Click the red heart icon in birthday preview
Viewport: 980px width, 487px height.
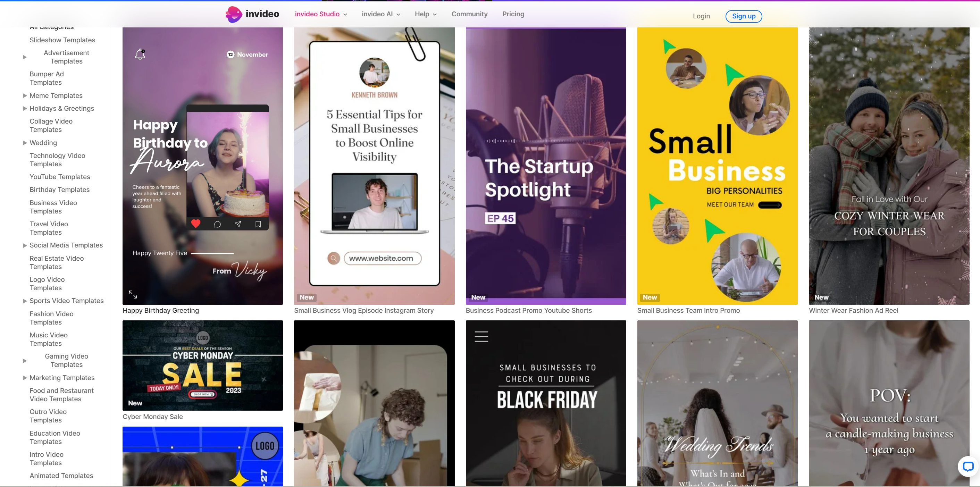pyautogui.click(x=195, y=224)
